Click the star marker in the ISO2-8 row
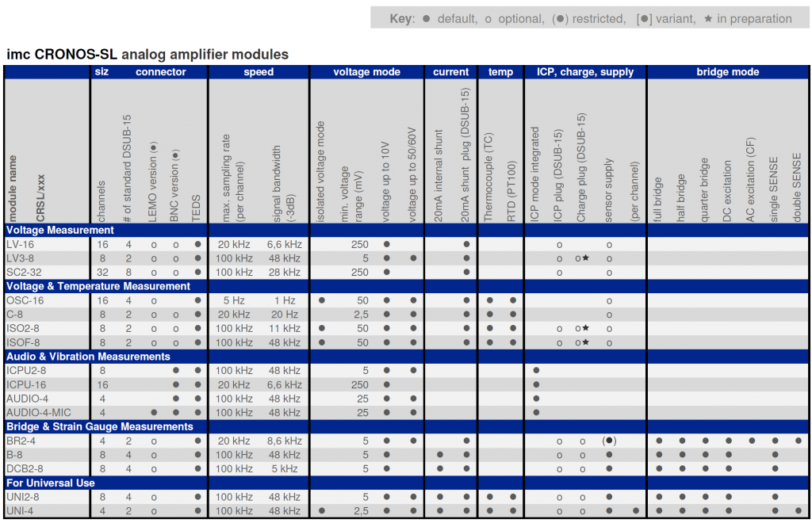The image size is (812, 523). 586,328
